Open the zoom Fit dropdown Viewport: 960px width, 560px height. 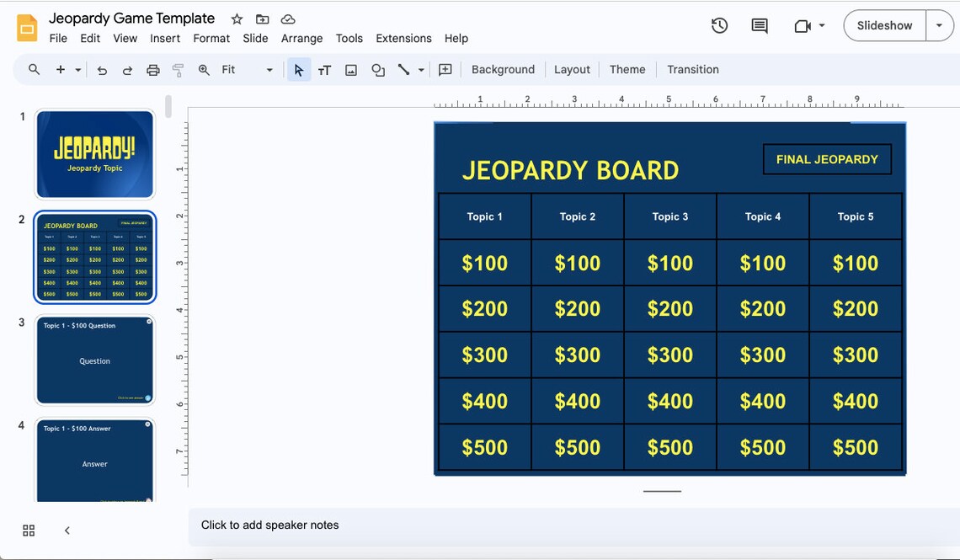click(x=269, y=70)
